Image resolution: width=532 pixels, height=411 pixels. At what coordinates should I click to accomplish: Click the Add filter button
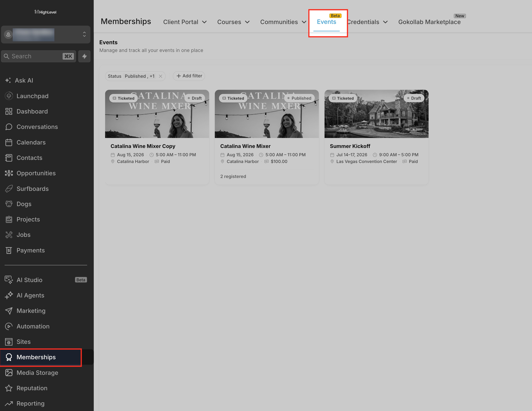coord(189,76)
